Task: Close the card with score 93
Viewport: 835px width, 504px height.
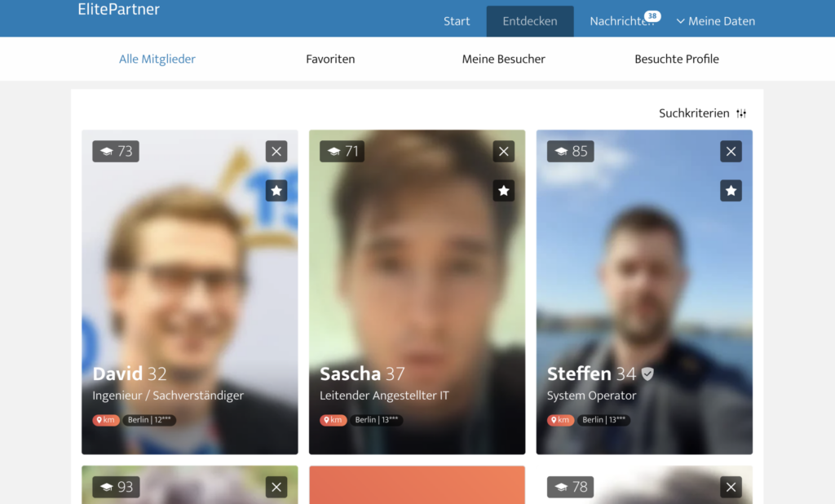Action: 276,487
